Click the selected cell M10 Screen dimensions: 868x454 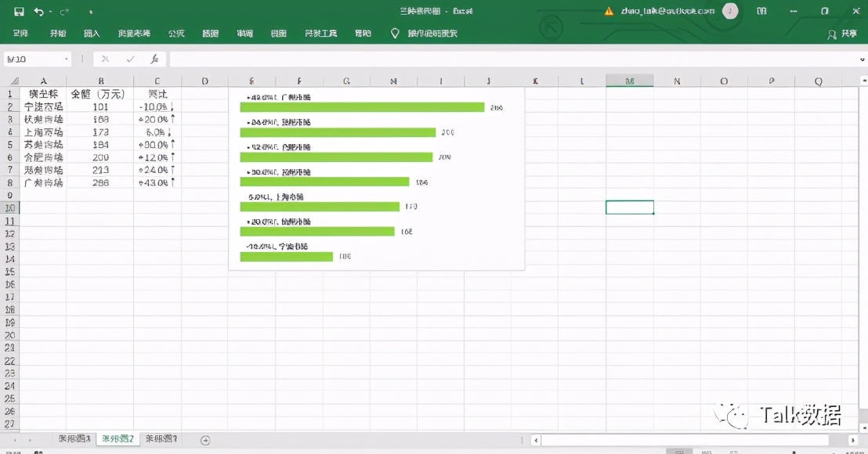(x=629, y=207)
